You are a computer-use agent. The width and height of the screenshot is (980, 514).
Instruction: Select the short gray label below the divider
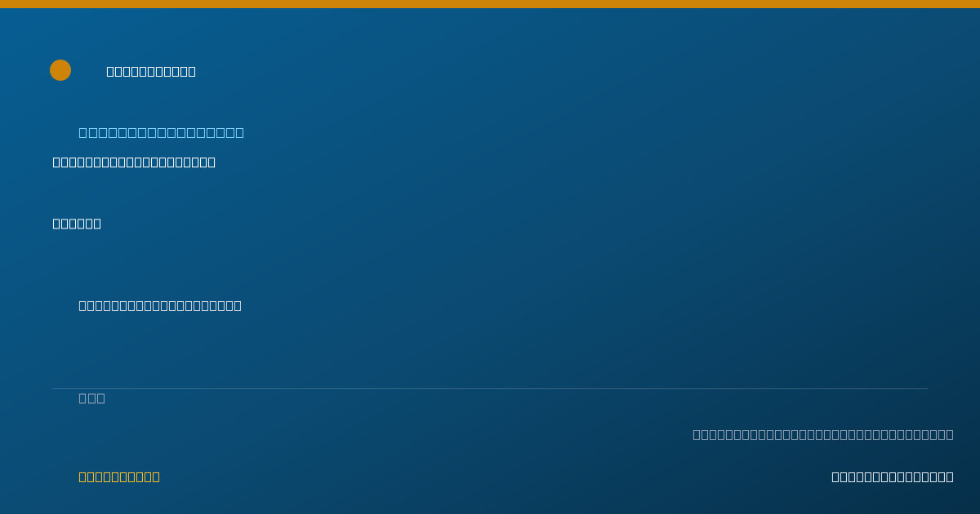(x=91, y=397)
